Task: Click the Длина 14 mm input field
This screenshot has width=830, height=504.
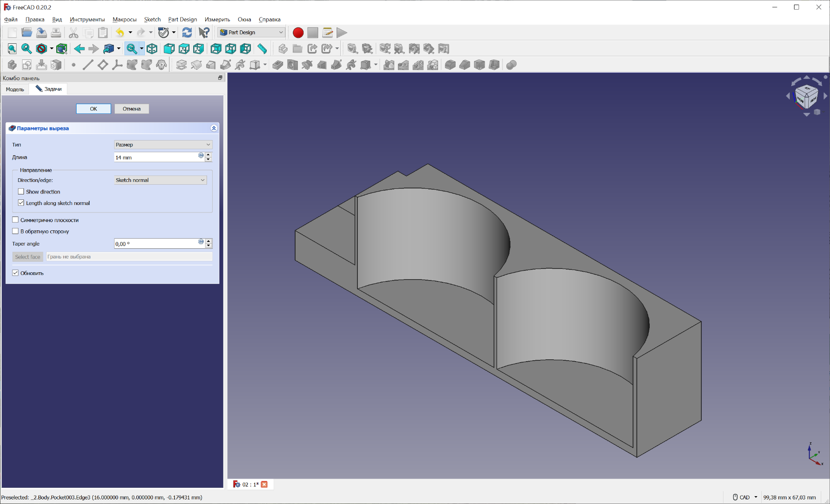Action: [155, 158]
